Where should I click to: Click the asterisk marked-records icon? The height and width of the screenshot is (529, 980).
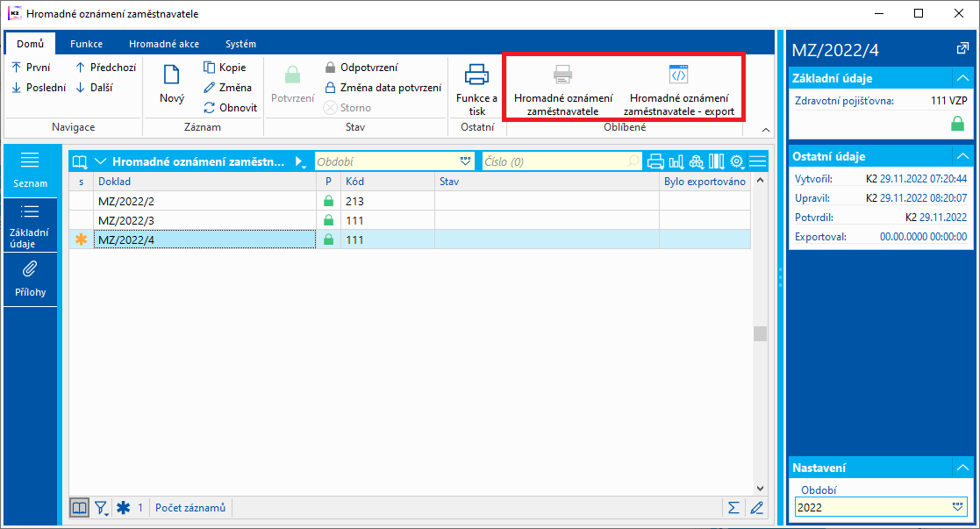point(123,508)
